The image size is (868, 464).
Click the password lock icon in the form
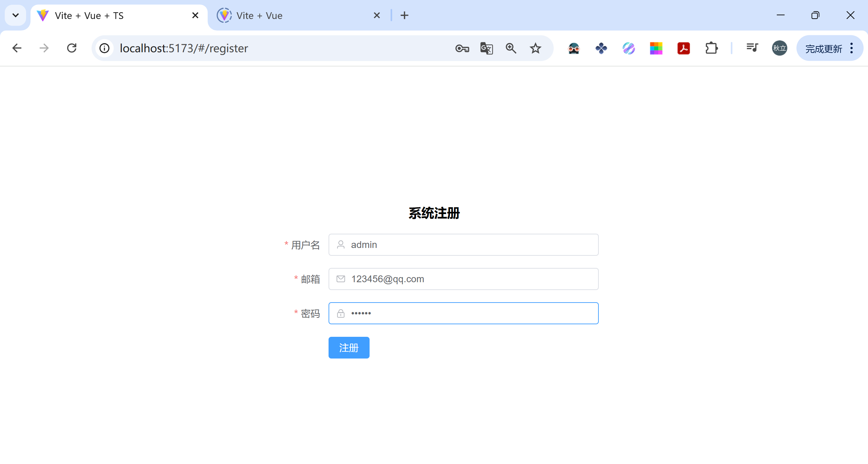(341, 313)
